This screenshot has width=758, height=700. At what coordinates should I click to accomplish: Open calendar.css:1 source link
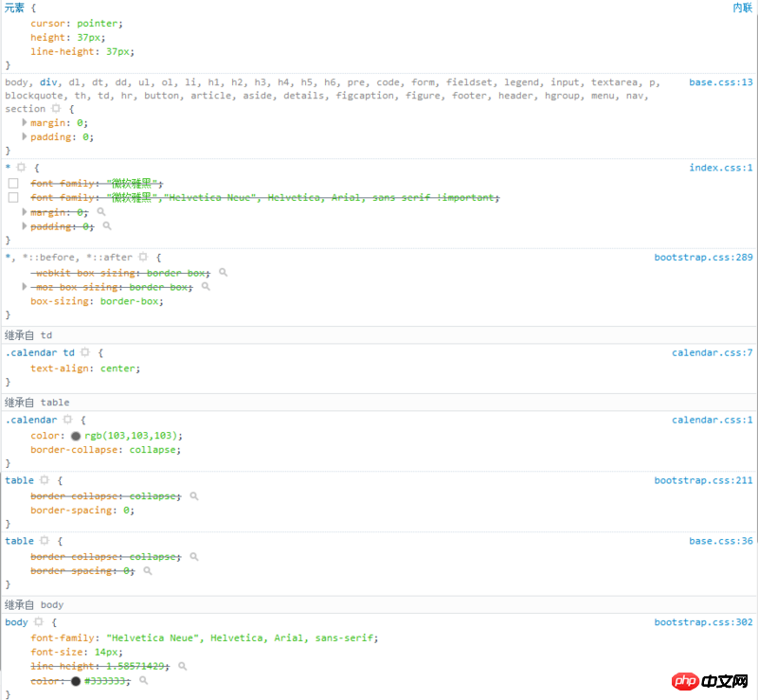(713, 421)
